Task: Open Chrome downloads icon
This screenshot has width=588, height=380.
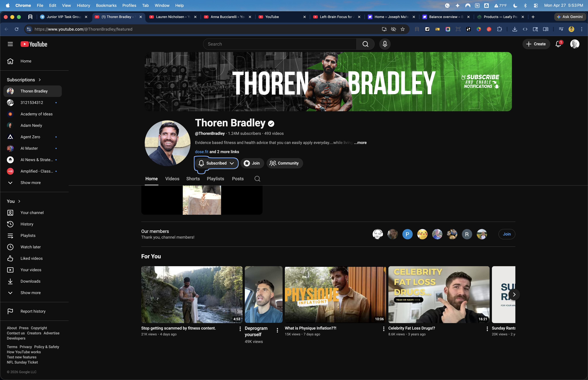Action: pos(514,29)
